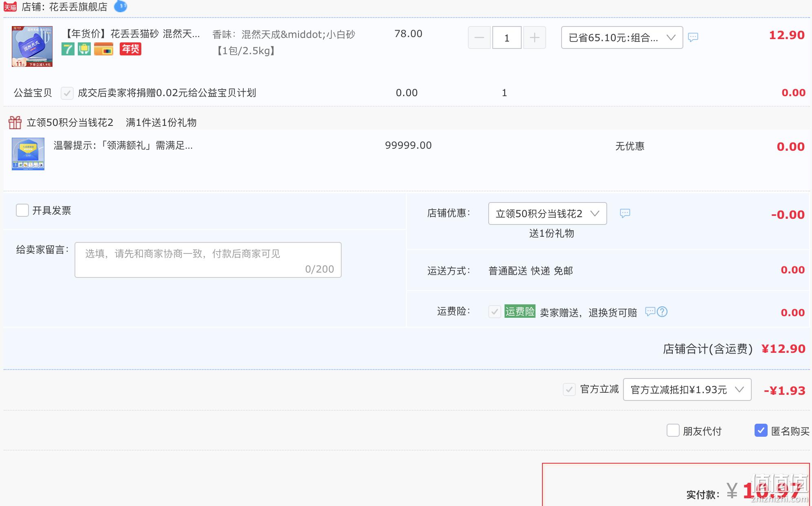Click the blue Wangwang chat icon next to the shop name
812x506 pixels.
click(x=121, y=7)
